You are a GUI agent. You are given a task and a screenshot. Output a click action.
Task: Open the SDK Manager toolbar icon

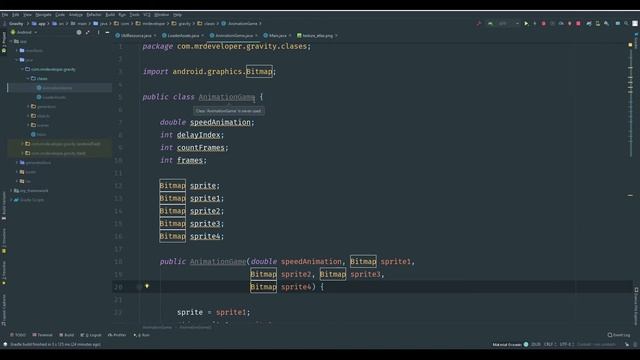(x=607, y=24)
